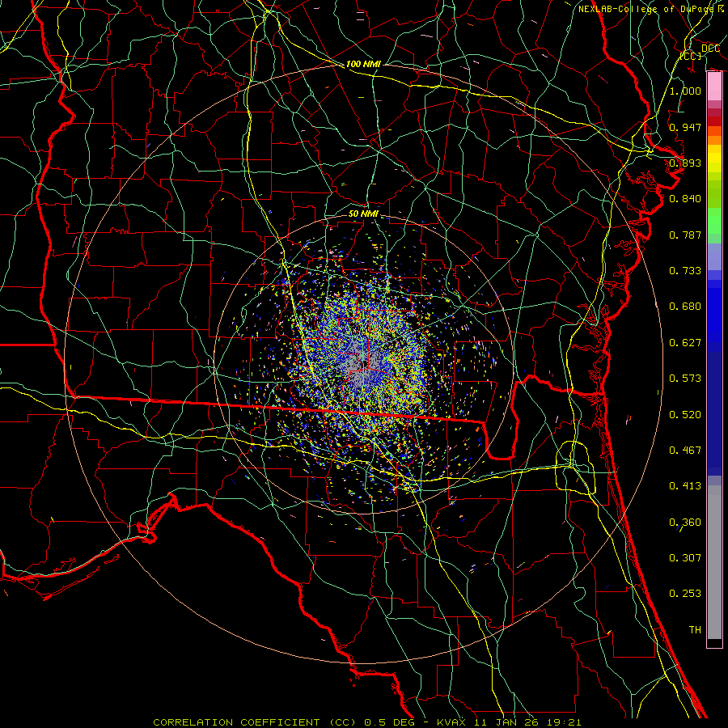Select the 0.680 scale value
Image resolution: width=728 pixels, height=728 pixels.
tap(685, 307)
